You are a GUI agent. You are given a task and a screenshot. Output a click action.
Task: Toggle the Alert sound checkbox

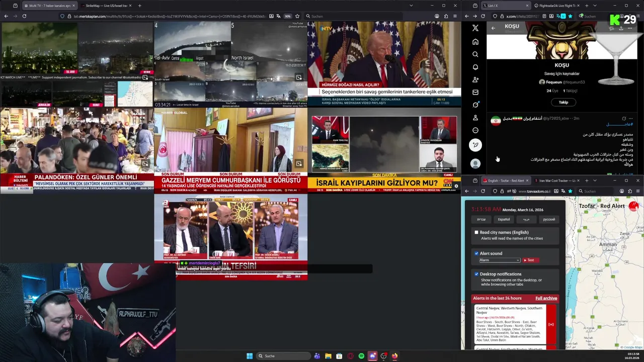pyautogui.click(x=476, y=253)
